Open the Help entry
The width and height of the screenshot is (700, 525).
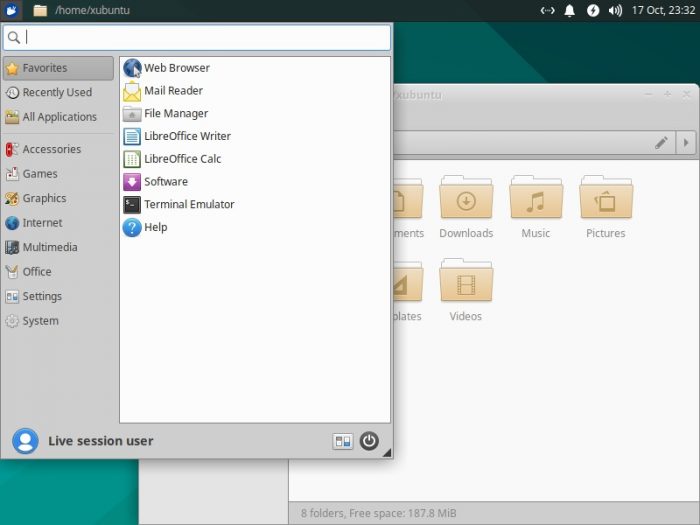(x=155, y=227)
